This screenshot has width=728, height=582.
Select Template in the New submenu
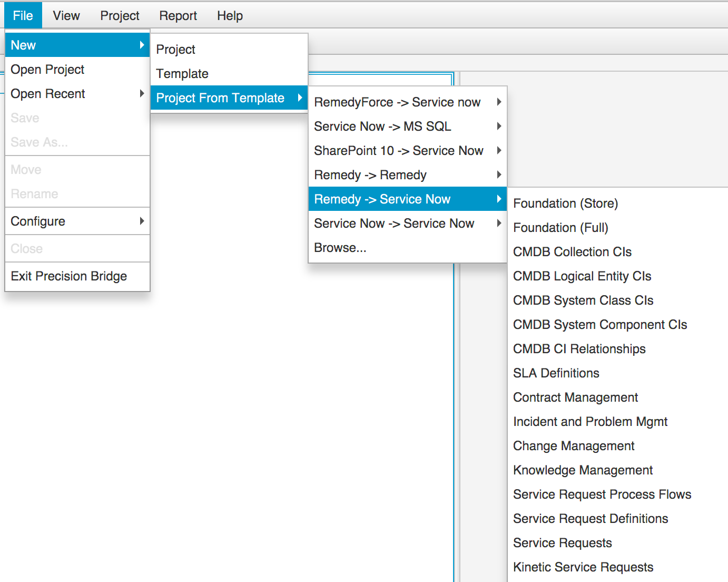229,73
